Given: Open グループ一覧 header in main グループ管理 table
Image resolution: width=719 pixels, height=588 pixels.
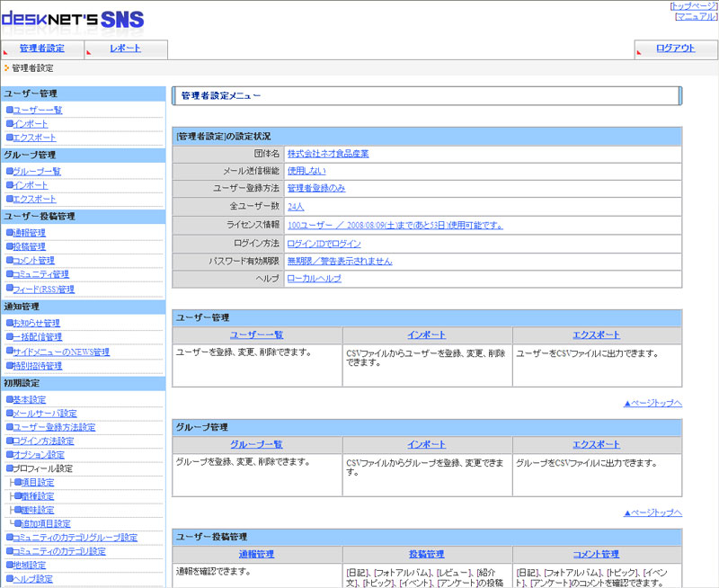Looking at the screenshot, I should coord(257,444).
